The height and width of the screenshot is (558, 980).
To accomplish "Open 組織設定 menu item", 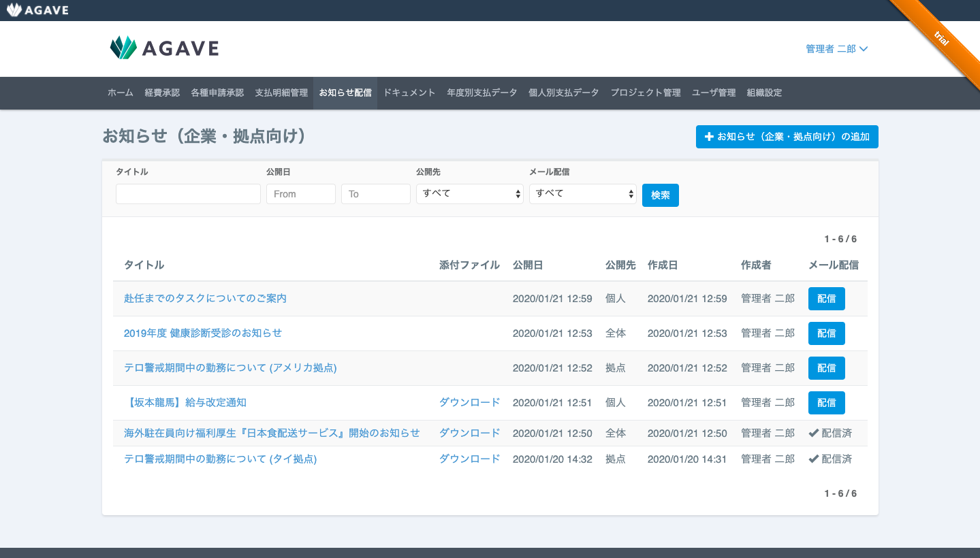I will click(764, 93).
